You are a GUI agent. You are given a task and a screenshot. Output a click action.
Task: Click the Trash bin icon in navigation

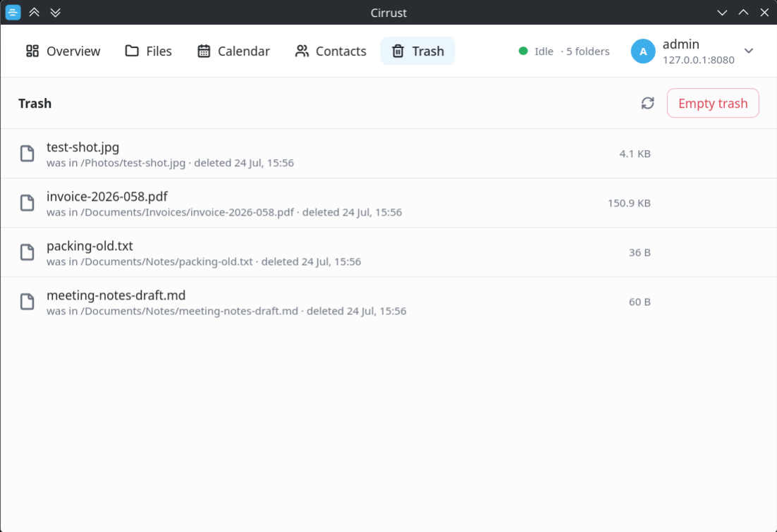coord(398,51)
